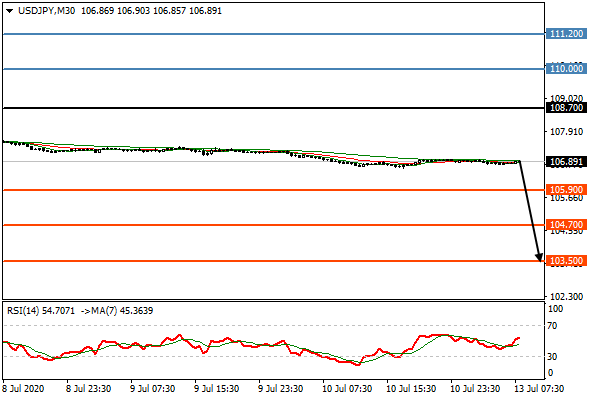Click the 9 Jul 23:30 time label
This screenshot has width=590, height=400.
click(281, 388)
